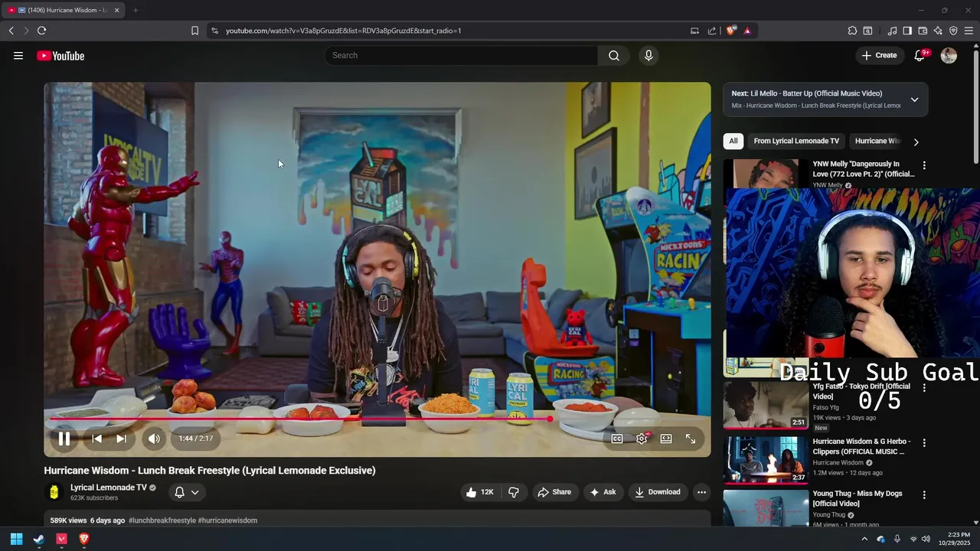
Task: Select the All filter chip
Action: coord(733,141)
